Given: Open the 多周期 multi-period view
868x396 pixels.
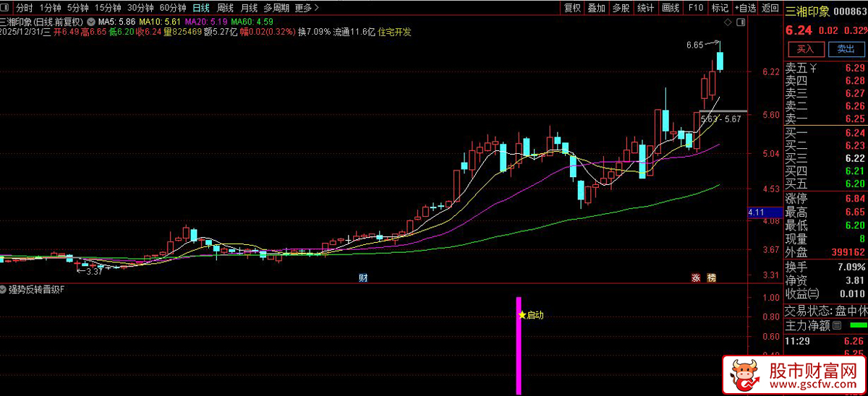Looking at the screenshot, I should (x=276, y=8).
